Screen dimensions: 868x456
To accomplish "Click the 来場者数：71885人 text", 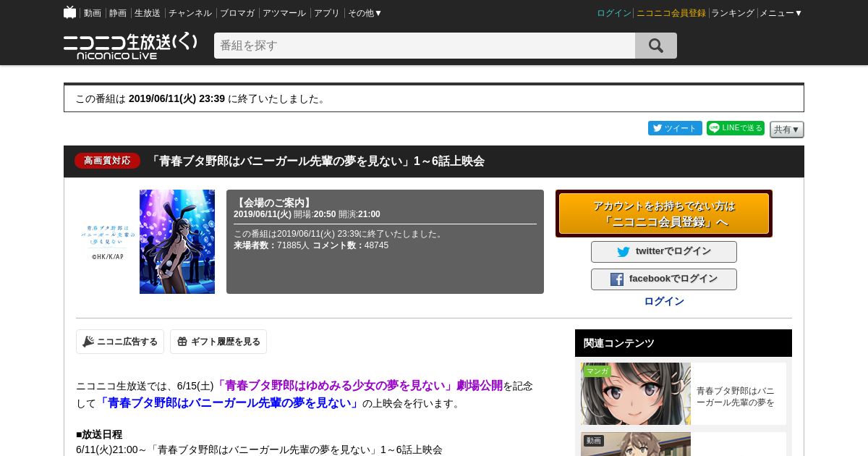I will coord(271,245).
